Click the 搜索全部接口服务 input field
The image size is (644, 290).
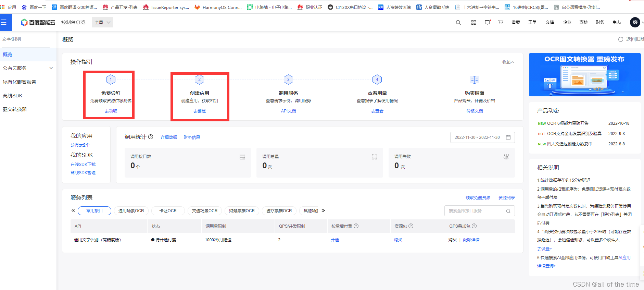click(x=479, y=211)
